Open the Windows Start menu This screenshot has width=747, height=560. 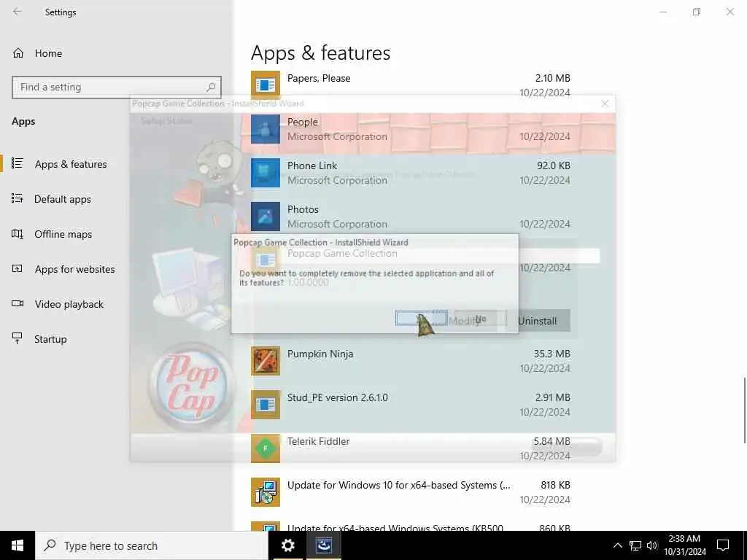[18, 545]
